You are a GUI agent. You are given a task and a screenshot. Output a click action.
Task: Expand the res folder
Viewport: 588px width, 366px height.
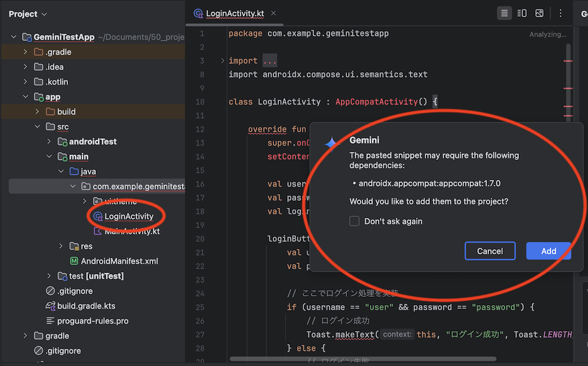pos(61,246)
